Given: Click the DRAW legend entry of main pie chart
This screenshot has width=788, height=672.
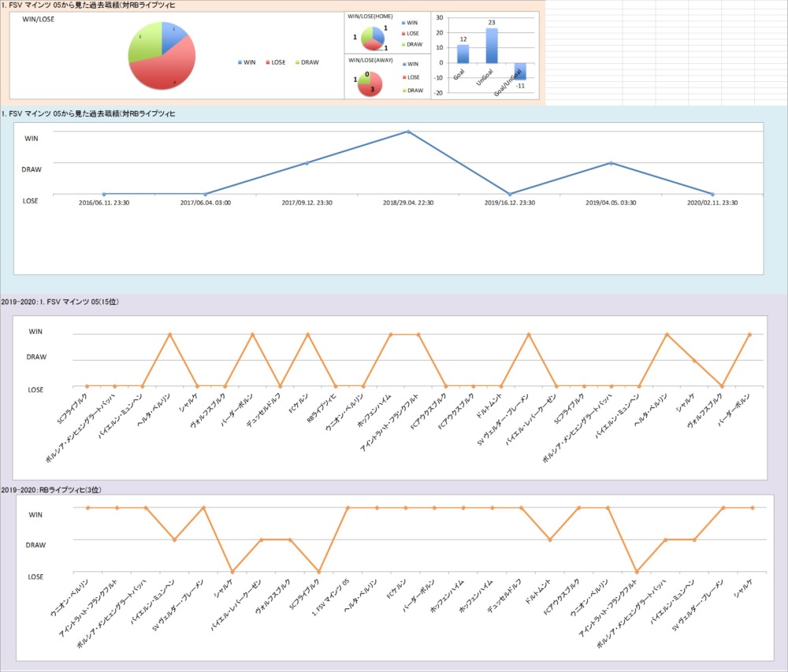Looking at the screenshot, I should (x=307, y=62).
